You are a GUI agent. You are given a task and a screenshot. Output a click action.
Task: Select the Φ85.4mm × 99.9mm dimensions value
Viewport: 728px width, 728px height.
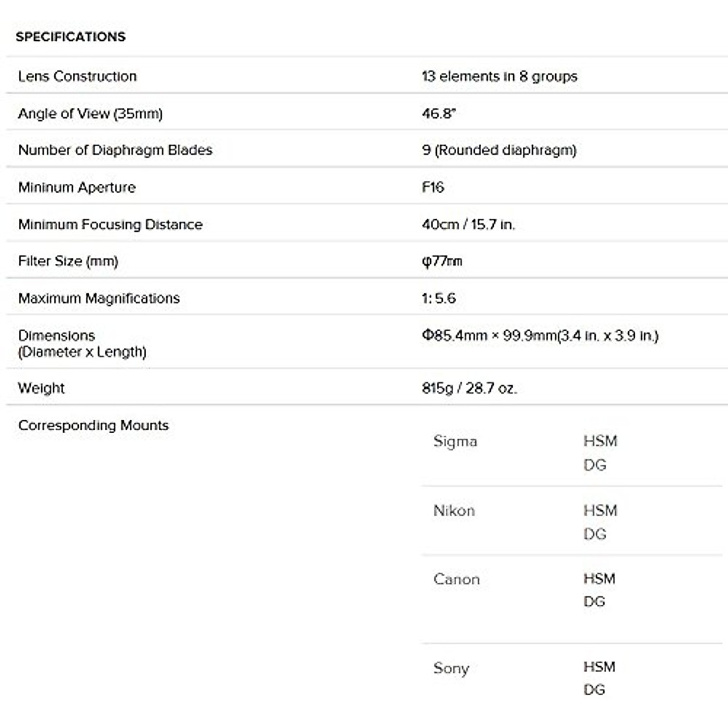540,335
